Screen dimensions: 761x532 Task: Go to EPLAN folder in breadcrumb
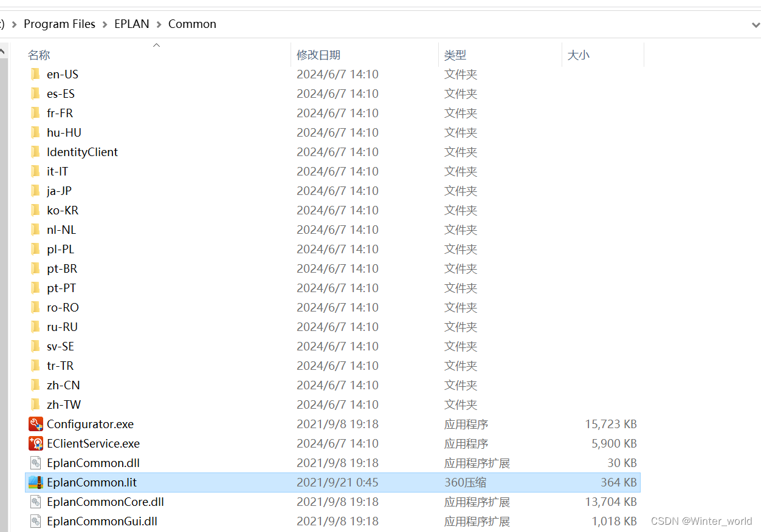[132, 24]
